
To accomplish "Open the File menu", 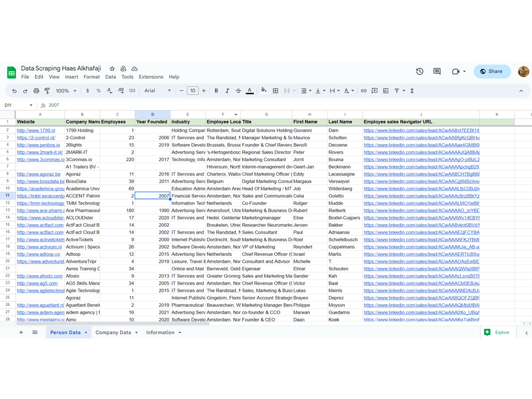I will pos(25,77).
